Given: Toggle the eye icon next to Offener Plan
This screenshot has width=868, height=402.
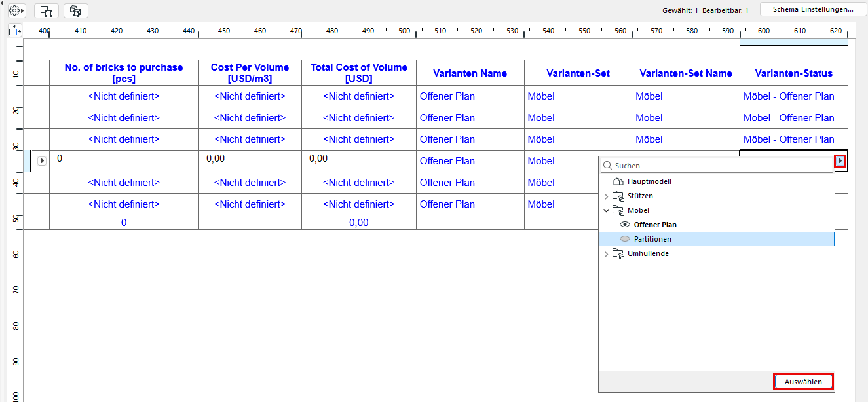Looking at the screenshot, I should [x=625, y=225].
